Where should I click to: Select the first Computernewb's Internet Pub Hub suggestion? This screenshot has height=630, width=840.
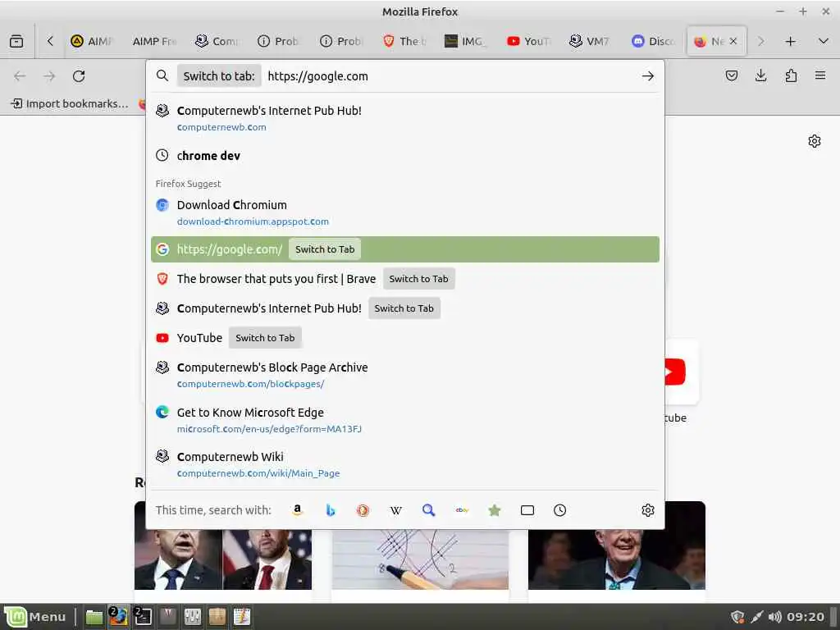click(x=405, y=118)
